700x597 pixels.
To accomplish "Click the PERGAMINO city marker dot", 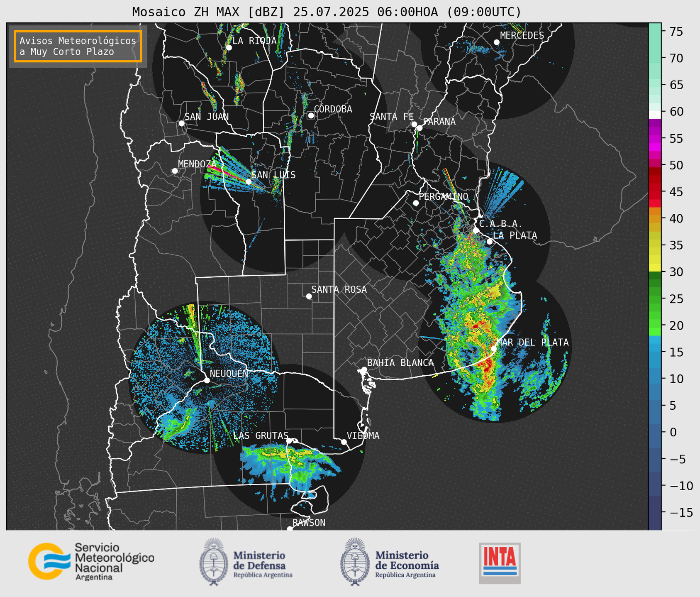I will [x=416, y=203].
